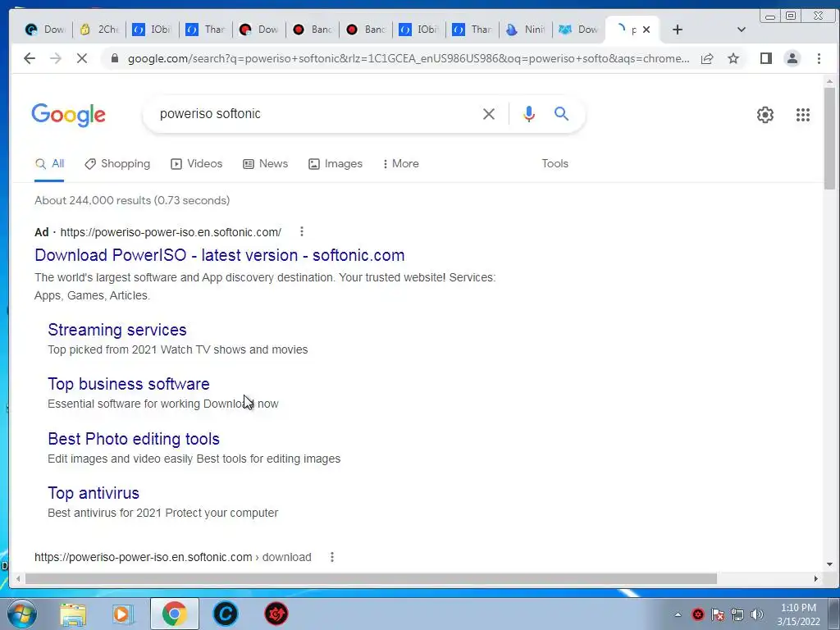Open the taskbar clock and date
The image size is (840, 630).
click(798, 614)
